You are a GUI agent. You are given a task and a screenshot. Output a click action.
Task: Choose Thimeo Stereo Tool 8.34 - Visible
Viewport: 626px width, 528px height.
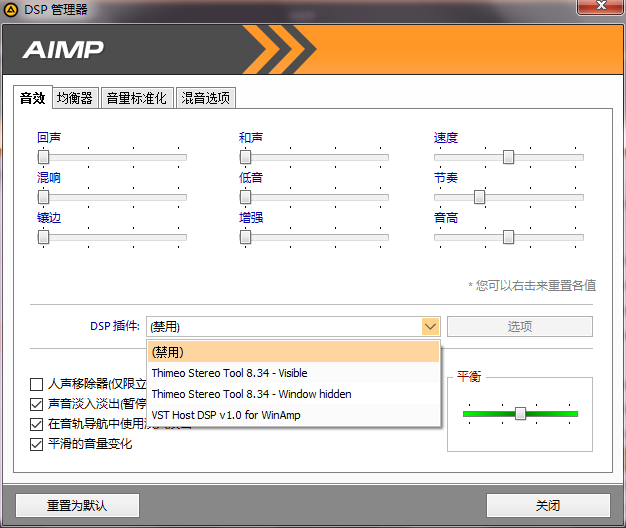[293, 373]
